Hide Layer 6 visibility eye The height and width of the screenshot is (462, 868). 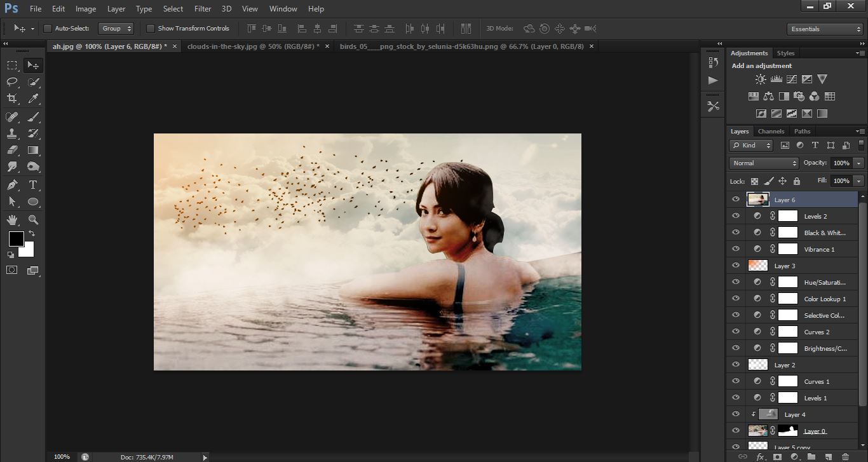pyautogui.click(x=736, y=200)
